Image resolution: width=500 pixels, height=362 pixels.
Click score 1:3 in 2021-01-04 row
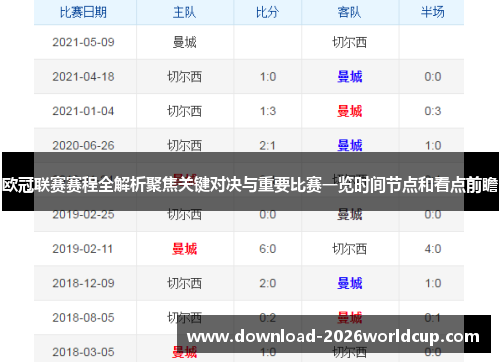[268, 111]
